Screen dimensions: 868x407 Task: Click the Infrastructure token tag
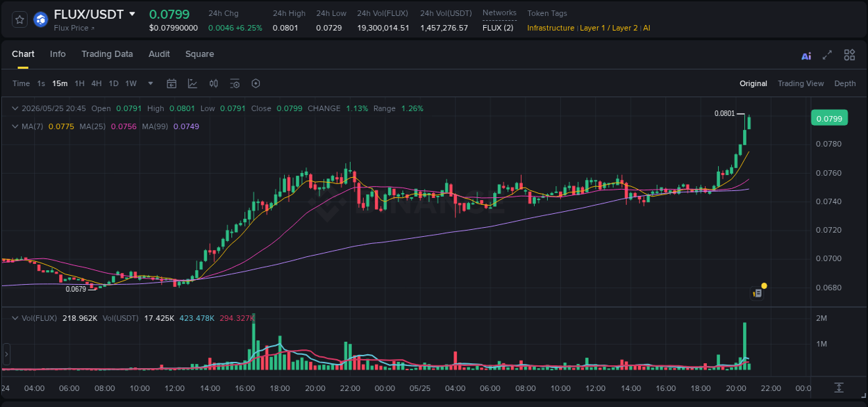551,28
